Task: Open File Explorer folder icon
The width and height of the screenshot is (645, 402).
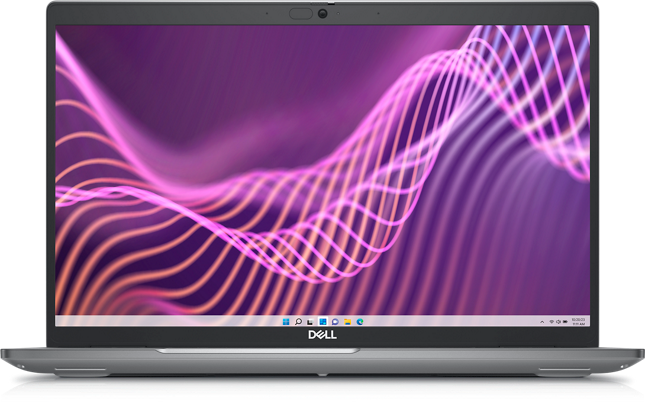Action: 345,322
